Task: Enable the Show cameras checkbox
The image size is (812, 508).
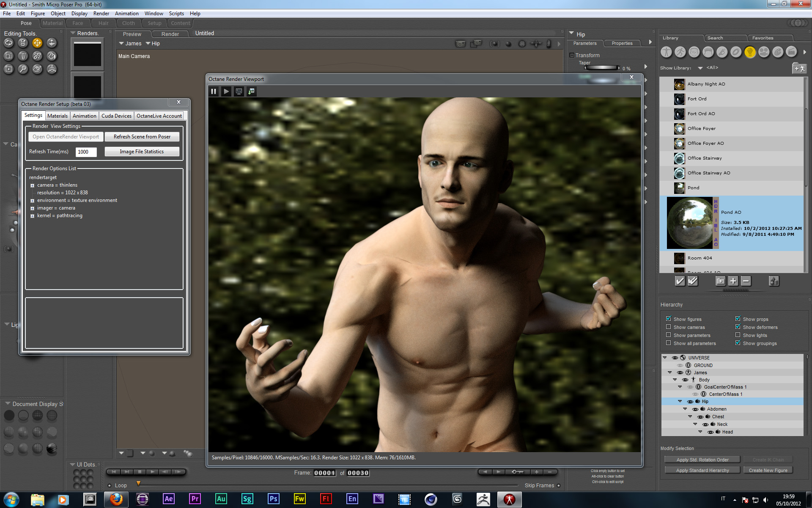Action: coord(669,327)
